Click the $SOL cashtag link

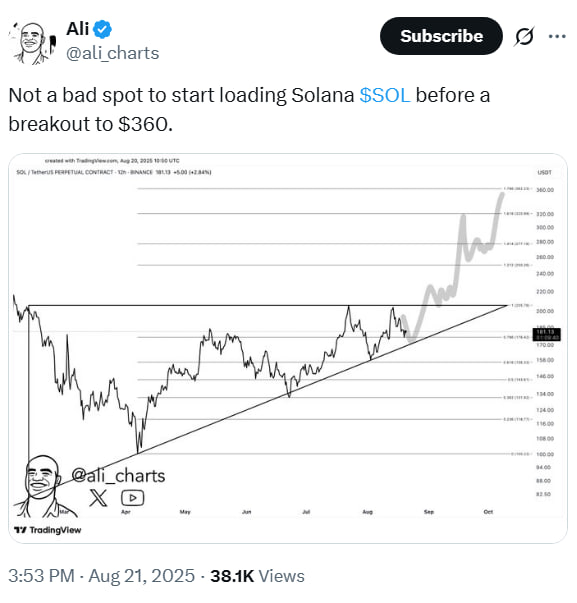[385, 95]
